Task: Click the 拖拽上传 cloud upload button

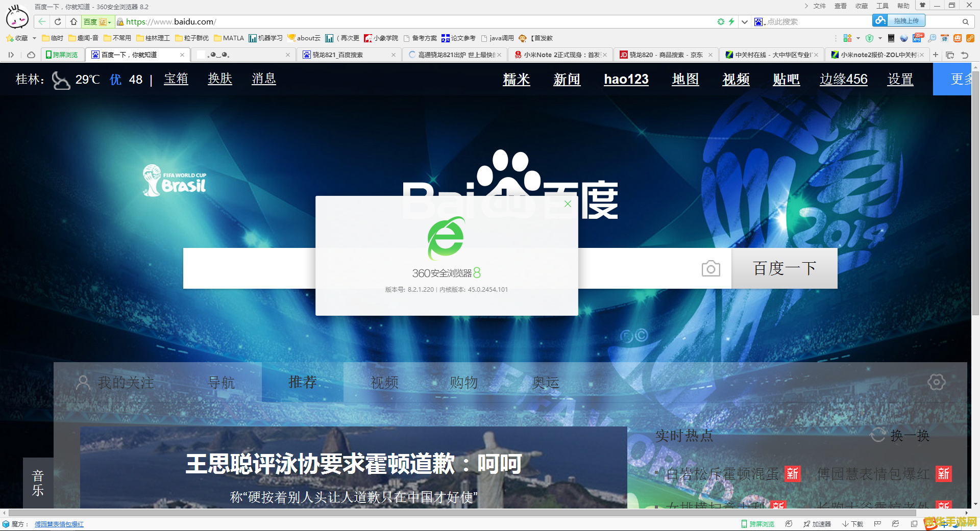Action: click(x=899, y=21)
